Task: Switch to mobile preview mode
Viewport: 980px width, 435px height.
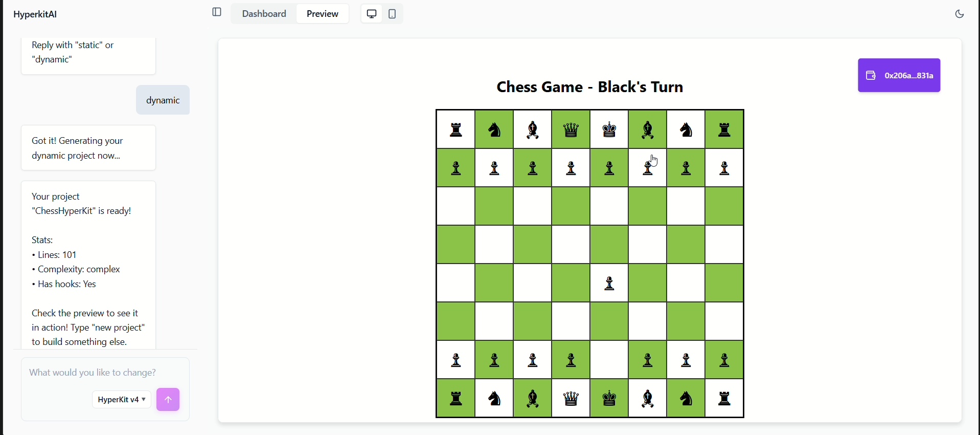Action: [x=392, y=14]
